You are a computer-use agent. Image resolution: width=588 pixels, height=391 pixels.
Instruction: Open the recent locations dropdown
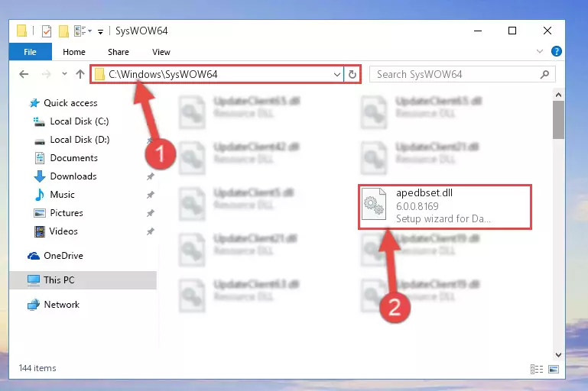coord(64,74)
